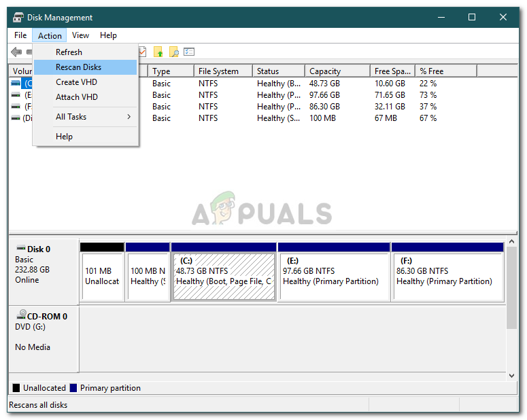Sort by the Status column header
The image size is (527, 420).
pyautogui.click(x=279, y=71)
